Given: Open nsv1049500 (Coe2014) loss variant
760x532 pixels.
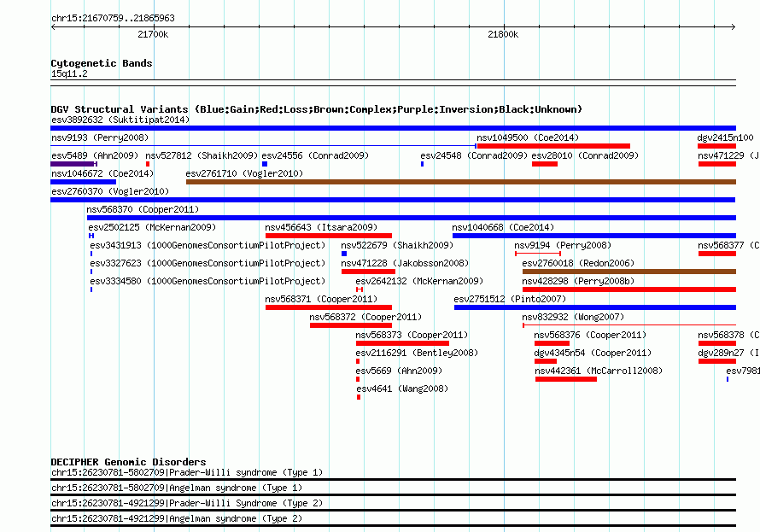Looking at the screenshot, I should 553,146.
